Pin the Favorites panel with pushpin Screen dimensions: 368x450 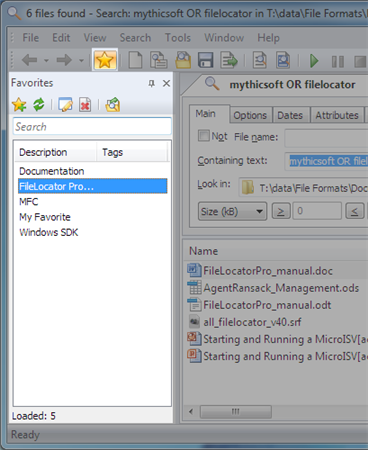(x=152, y=83)
